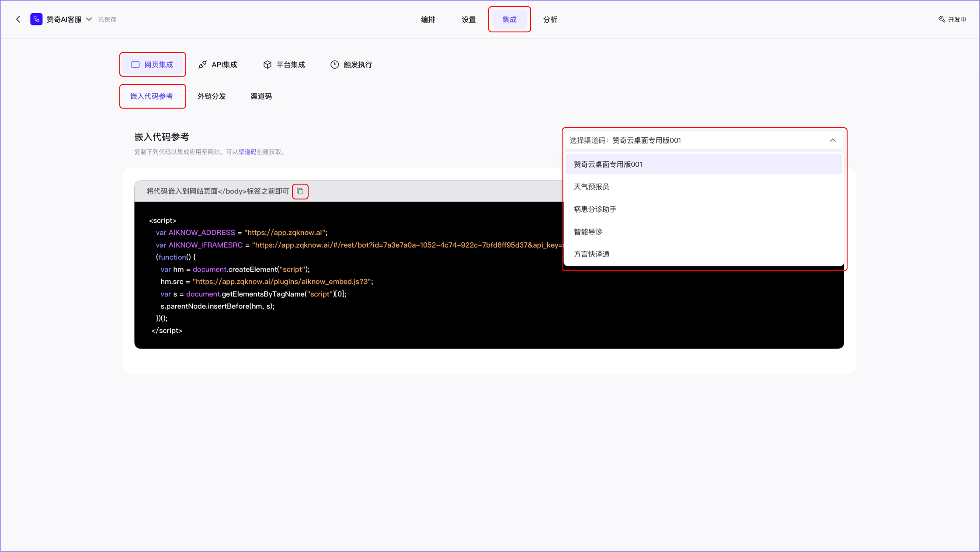Click the 触发执行 clock icon
The width and height of the screenshot is (980, 552).
pos(334,65)
